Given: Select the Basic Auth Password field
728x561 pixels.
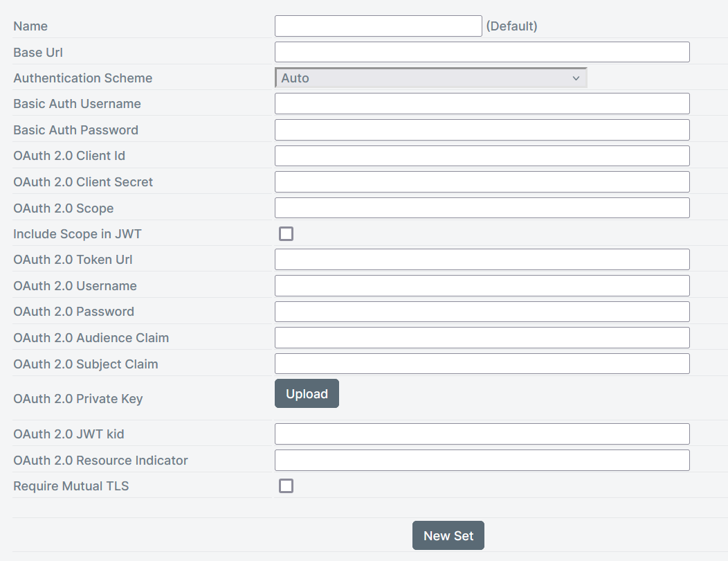Looking at the screenshot, I should tap(482, 130).
